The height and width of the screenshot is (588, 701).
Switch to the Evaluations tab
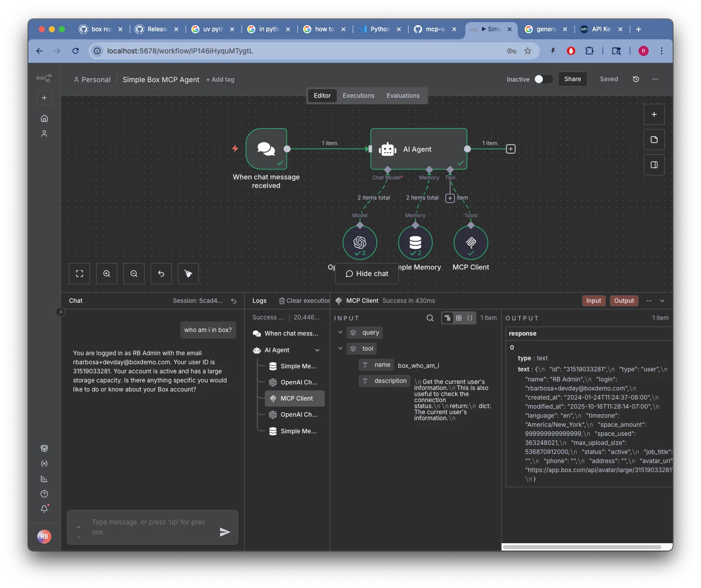403,96
